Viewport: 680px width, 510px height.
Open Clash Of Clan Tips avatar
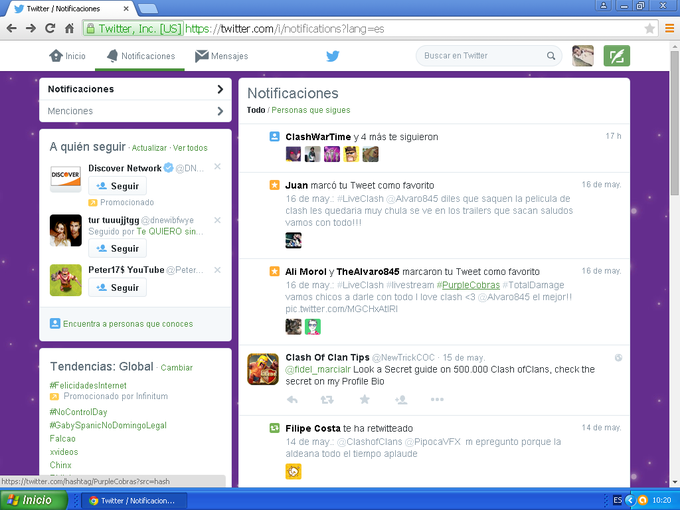263,369
